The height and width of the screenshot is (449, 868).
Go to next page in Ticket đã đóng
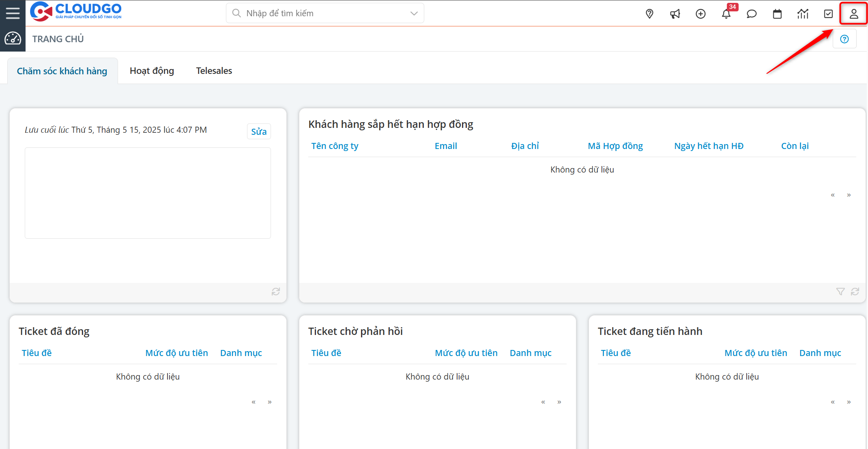coord(269,402)
